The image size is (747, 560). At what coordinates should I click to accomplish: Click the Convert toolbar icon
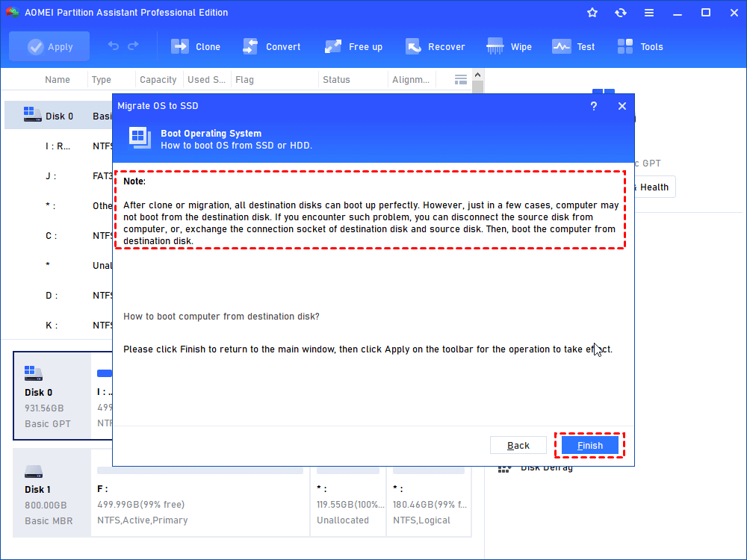[250, 46]
